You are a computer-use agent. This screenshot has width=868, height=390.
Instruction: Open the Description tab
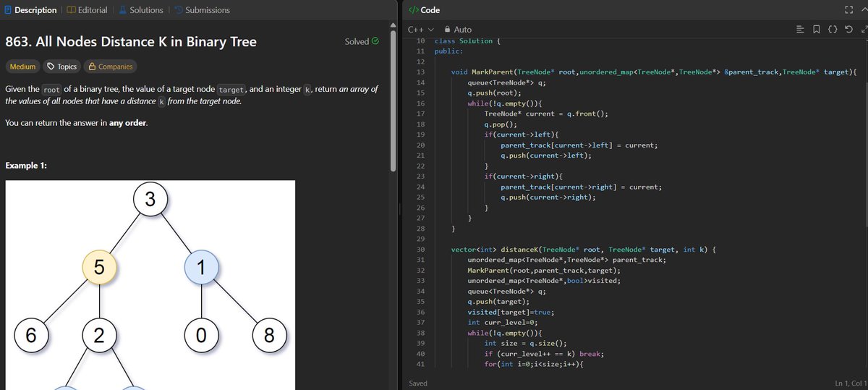click(31, 10)
